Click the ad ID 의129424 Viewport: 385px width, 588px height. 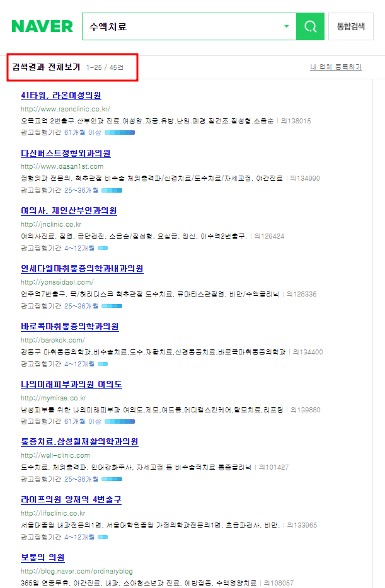point(270,236)
